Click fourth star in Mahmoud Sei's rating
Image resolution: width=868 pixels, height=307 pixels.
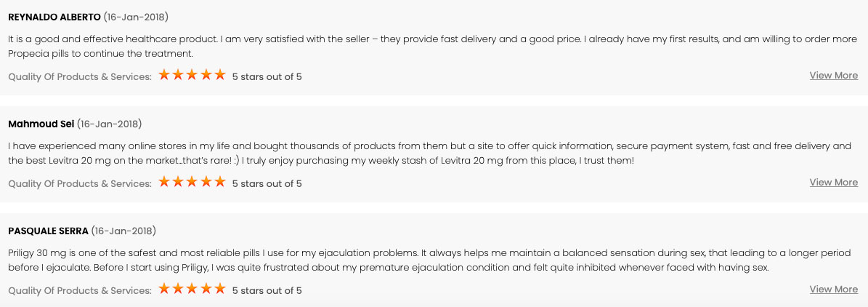tap(206, 182)
